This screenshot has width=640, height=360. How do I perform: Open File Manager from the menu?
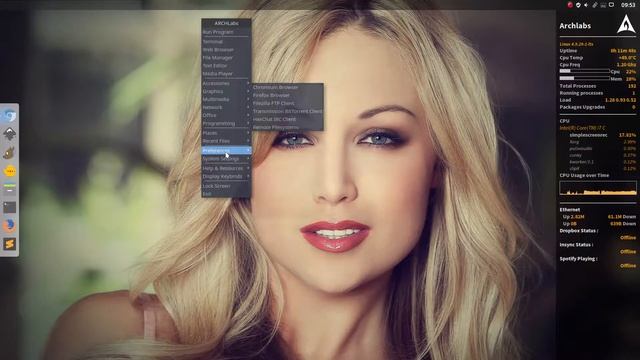(x=226, y=58)
